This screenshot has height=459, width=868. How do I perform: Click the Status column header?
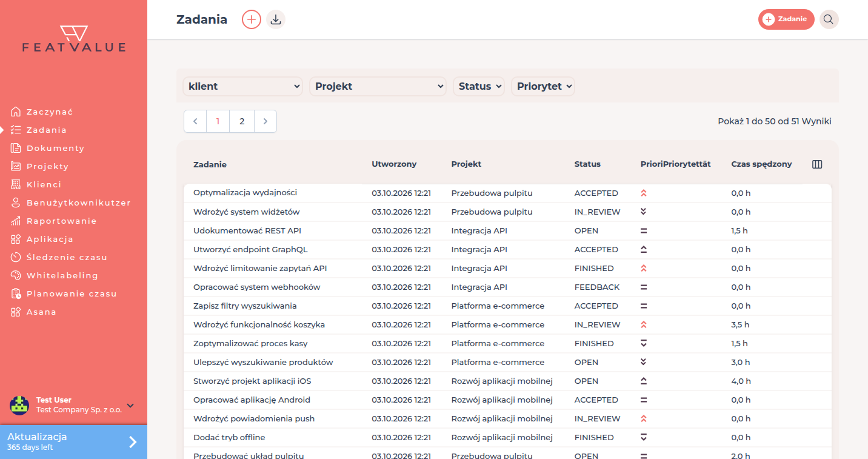[587, 164]
